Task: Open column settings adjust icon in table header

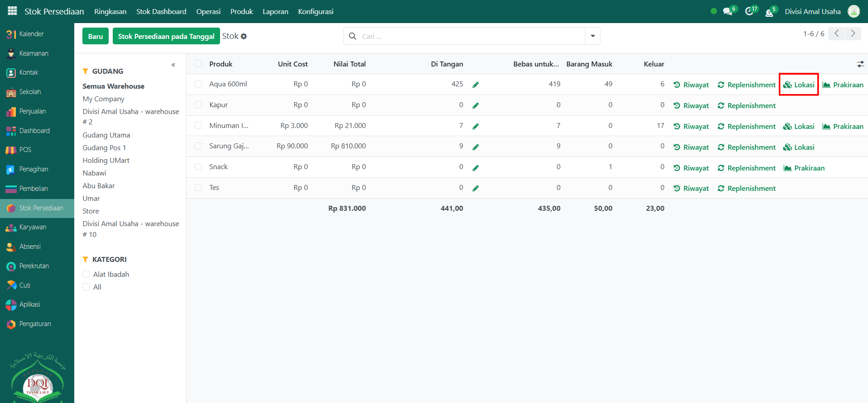Action: [x=860, y=64]
